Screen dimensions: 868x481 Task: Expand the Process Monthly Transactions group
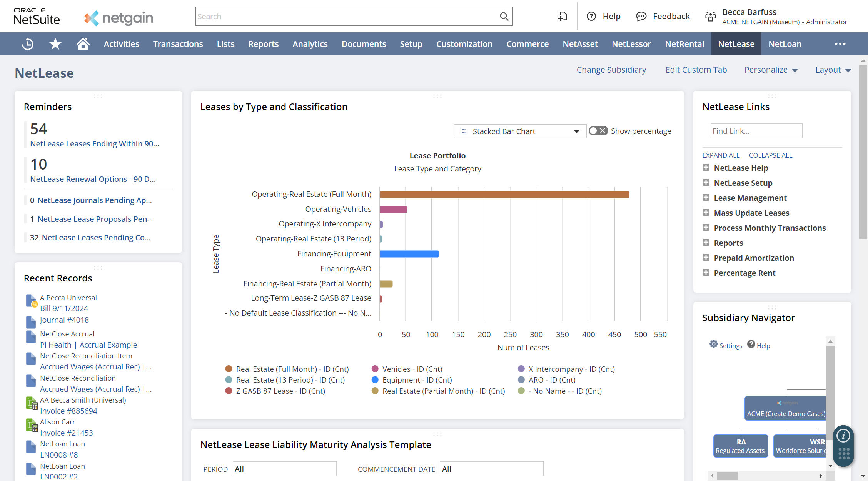(x=706, y=228)
